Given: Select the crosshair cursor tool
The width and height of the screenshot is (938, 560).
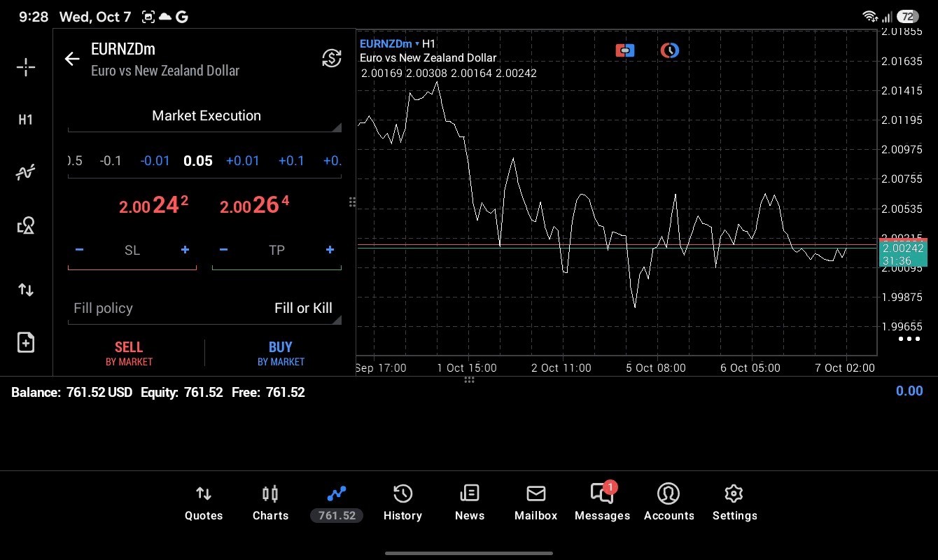Looking at the screenshot, I should 26,67.
